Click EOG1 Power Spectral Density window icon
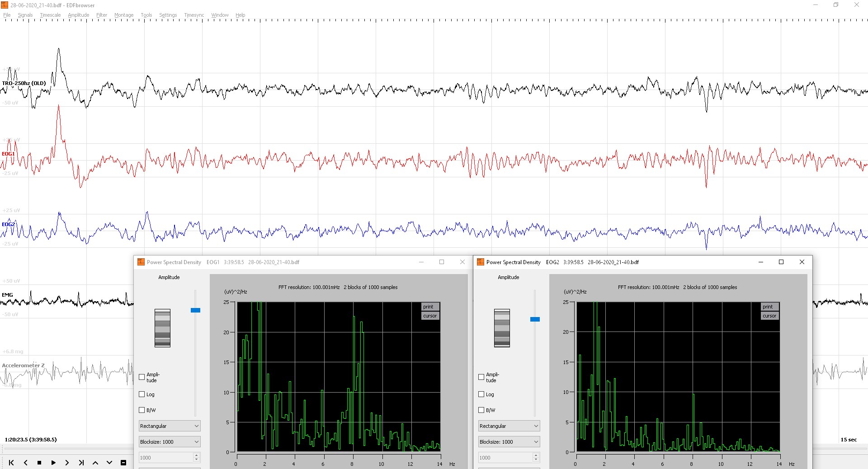The height and width of the screenshot is (469, 868). pos(141,262)
